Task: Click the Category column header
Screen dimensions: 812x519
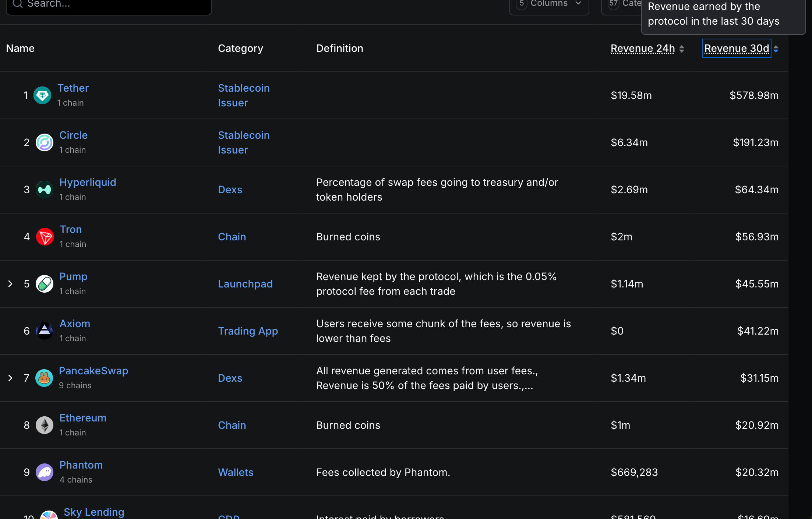Action: (240, 48)
